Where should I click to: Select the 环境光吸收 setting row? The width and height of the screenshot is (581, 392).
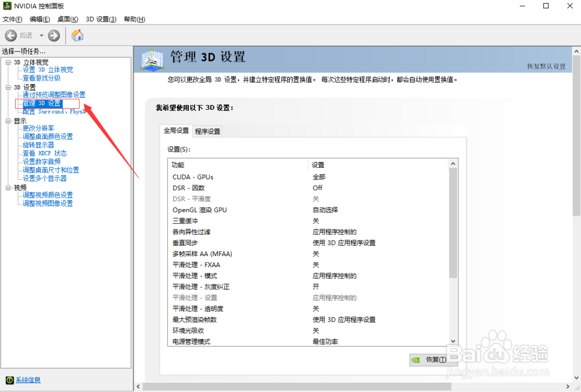coord(309,330)
